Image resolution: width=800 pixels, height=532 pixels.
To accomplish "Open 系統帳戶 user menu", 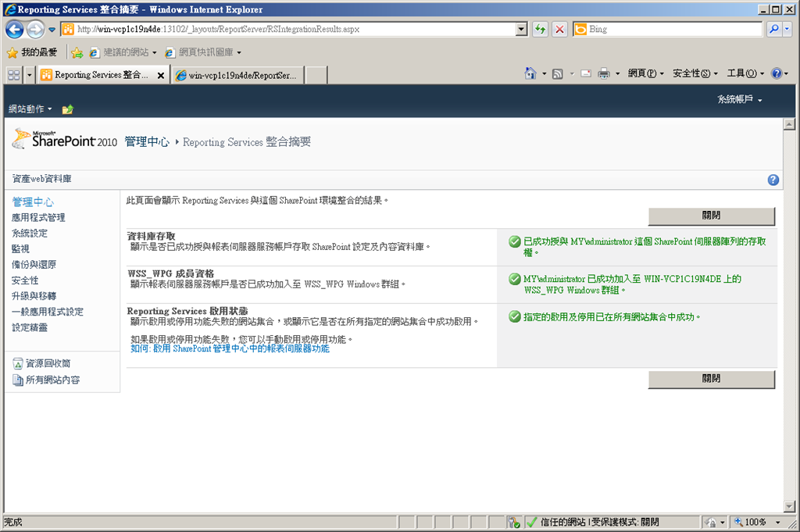I will [x=739, y=99].
